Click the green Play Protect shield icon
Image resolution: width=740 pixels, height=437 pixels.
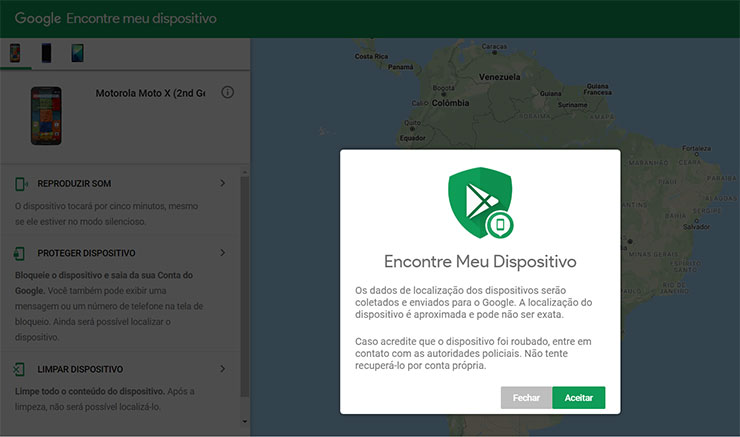click(480, 203)
